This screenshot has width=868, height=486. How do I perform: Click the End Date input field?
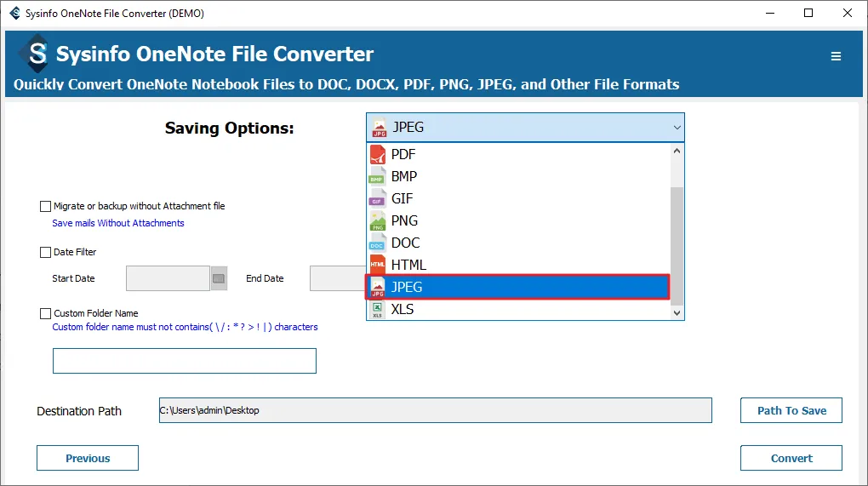tap(338, 278)
